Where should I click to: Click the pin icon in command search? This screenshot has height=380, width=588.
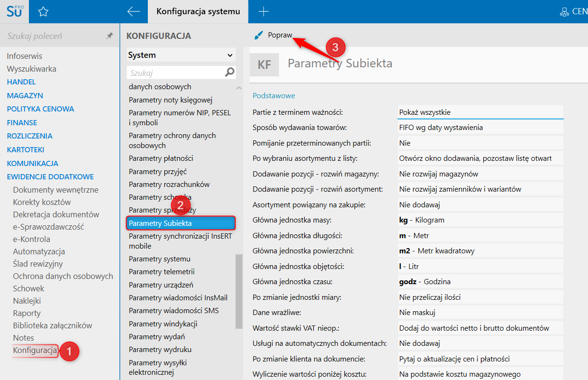(109, 36)
